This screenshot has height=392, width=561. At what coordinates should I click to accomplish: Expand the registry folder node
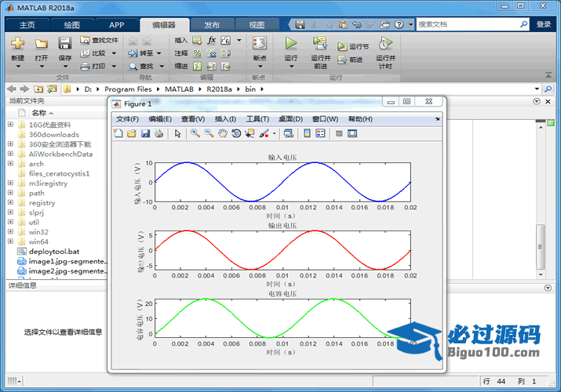tap(10, 202)
